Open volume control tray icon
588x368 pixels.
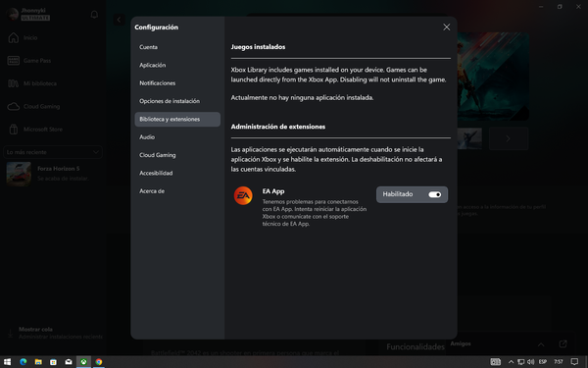(530, 362)
